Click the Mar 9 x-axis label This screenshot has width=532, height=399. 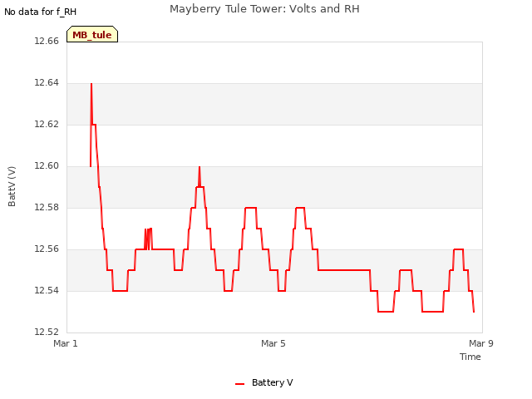point(481,343)
